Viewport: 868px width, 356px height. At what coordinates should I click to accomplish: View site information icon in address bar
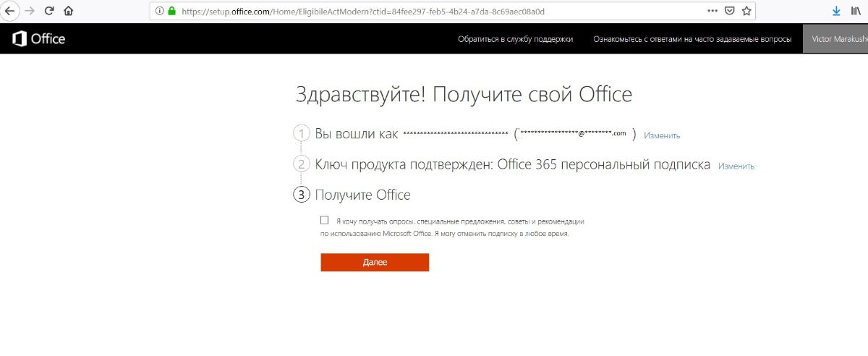click(160, 12)
